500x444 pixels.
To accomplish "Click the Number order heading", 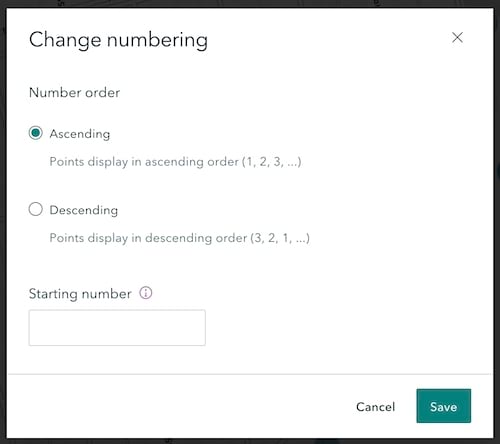I will pyautogui.click(x=74, y=93).
